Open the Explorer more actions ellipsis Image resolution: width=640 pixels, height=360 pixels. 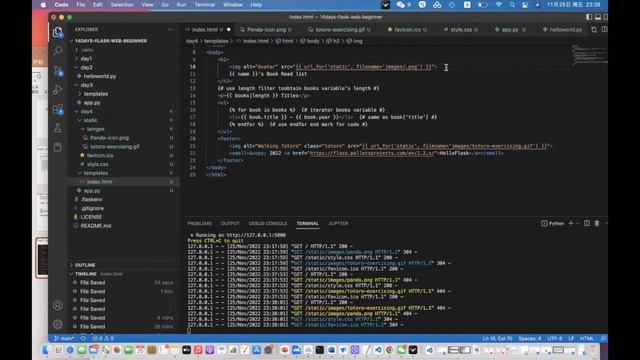170,29
